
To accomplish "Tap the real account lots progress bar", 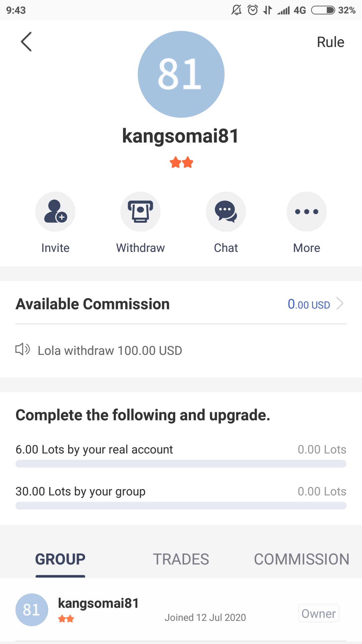I will pos(181,464).
